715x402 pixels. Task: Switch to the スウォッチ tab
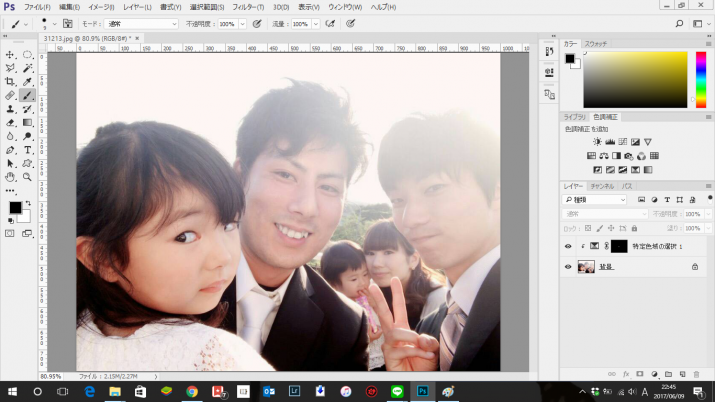click(x=596, y=44)
